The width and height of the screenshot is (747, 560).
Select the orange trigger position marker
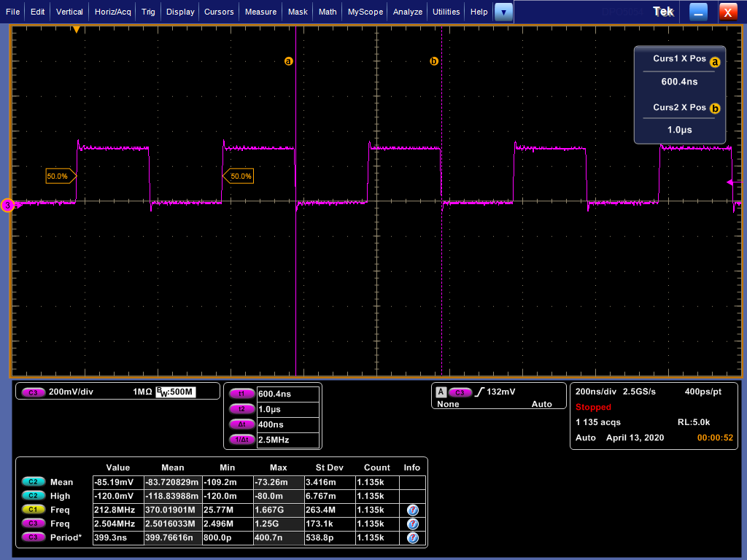coord(76,29)
